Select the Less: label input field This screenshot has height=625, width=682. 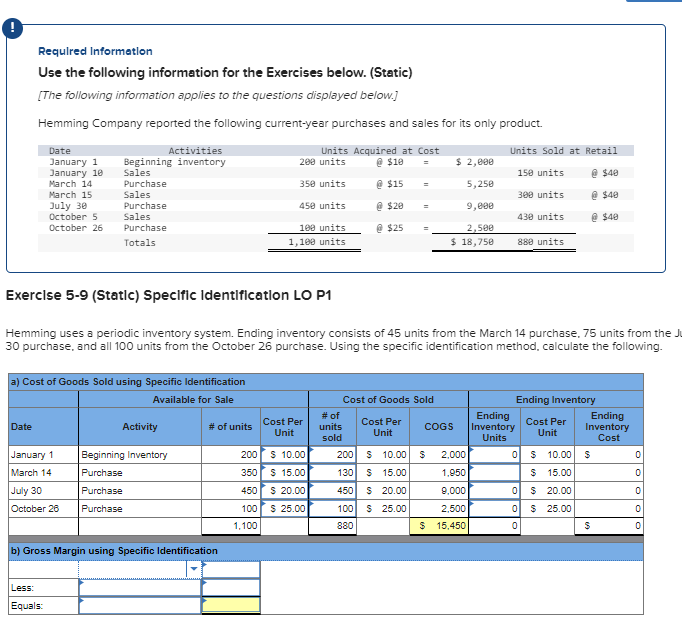(x=140, y=588)
